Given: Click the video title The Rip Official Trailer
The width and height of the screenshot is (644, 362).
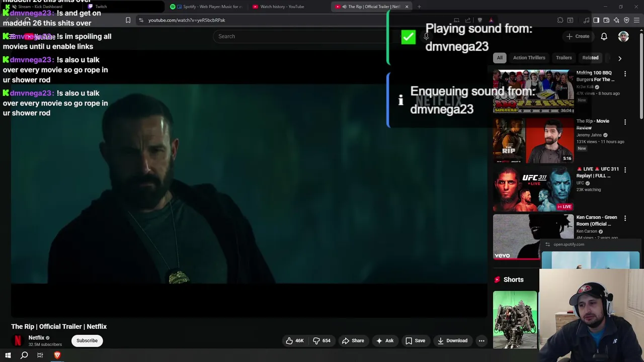Looking at the screenshot, I should (x=59, y=326).
